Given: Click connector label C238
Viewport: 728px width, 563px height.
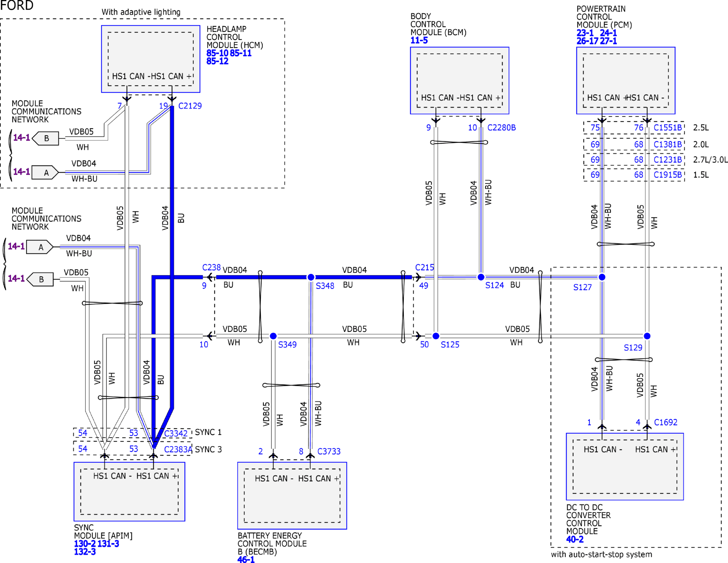Looking at the screenshot, I should (211, 267).
